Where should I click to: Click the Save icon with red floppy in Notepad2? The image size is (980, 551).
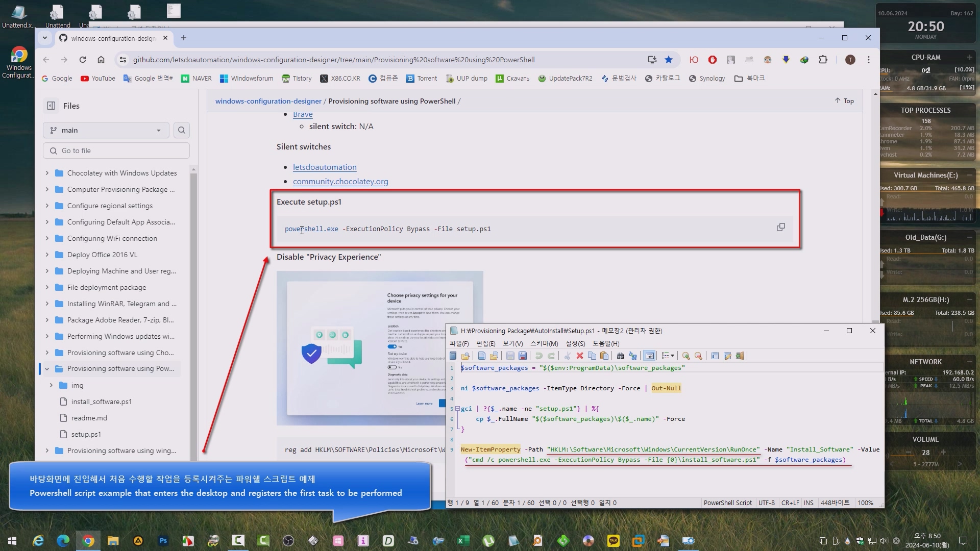(522, 356)
